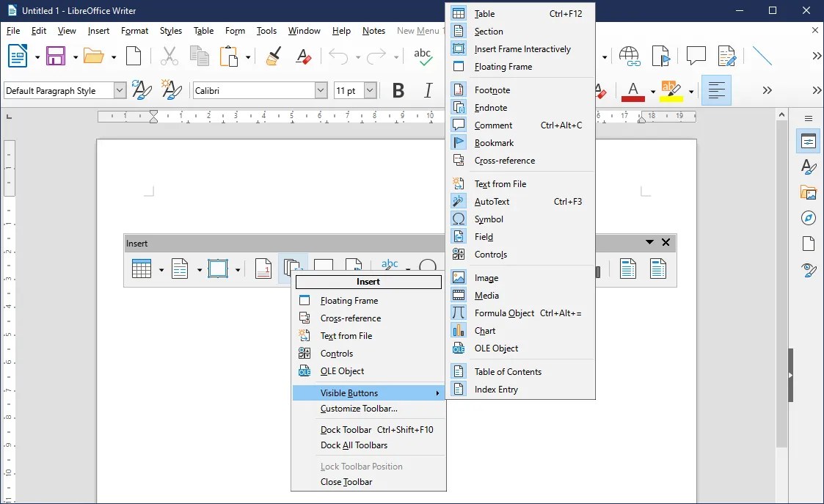Open the Tools menu
The image size is (824, 504).
pos(266,31)
